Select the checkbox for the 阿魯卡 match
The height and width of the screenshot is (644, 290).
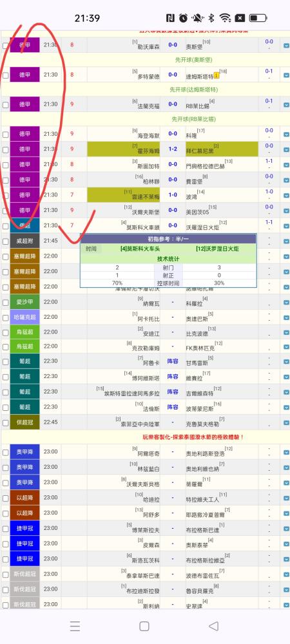coord(5,362)
